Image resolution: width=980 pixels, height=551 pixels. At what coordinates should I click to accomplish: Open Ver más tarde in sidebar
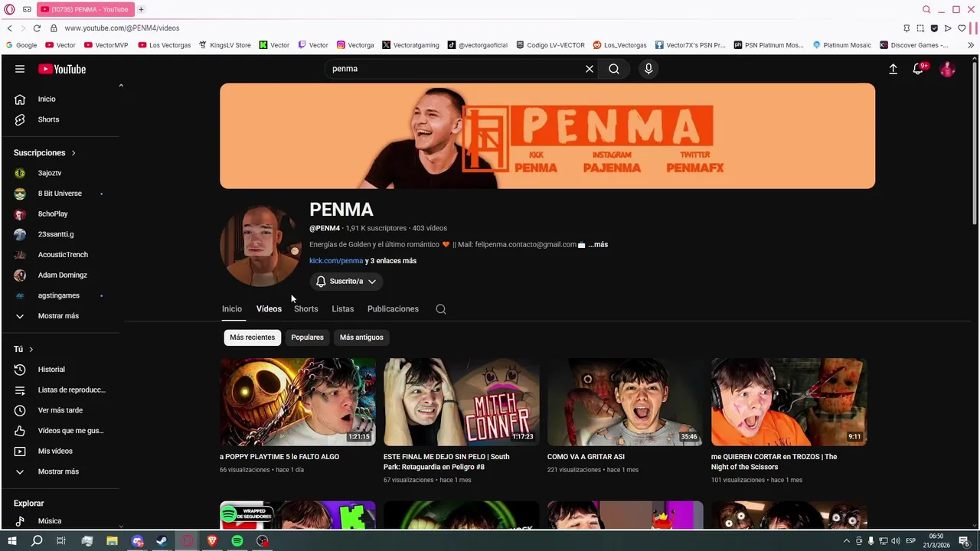pos(62,410)
